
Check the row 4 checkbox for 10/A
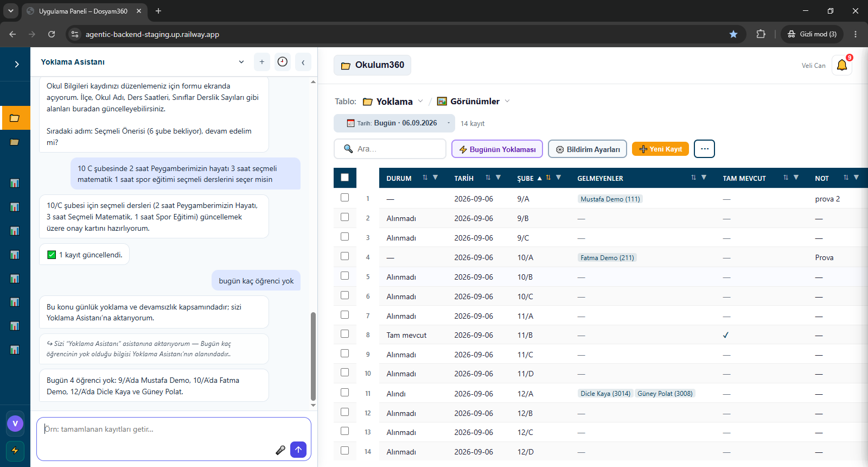(x=344, y=256)
